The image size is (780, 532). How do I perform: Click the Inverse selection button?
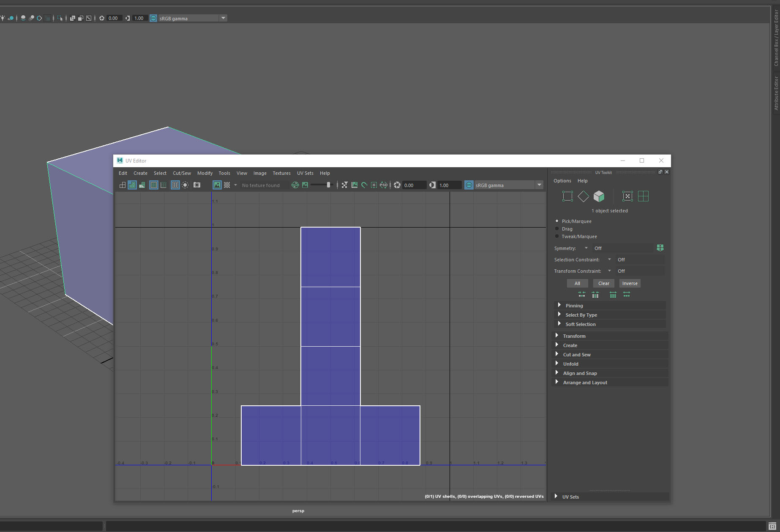point(630,283)
